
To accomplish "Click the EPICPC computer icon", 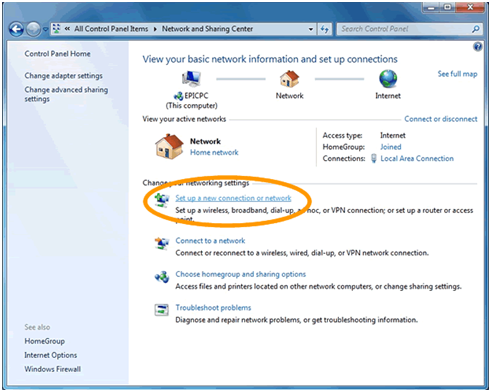I will click(191, 79).
